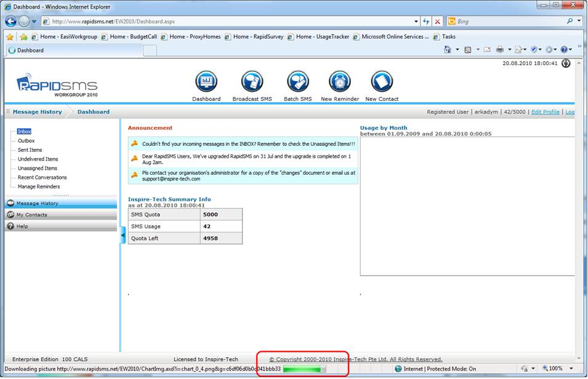Open Sent Items folder
Viewport: 588px width, 379px height.
point(30,150)
